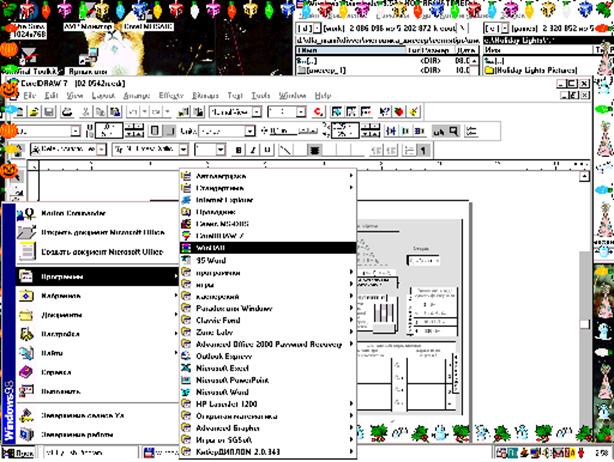Click CorelDRAW vertical scroll up arrow

585,177
